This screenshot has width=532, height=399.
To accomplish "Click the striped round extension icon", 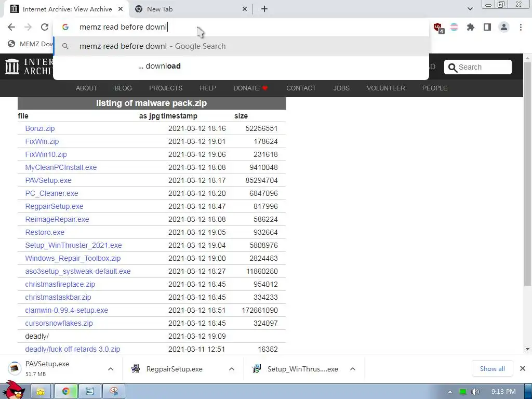I will [454, 27].
